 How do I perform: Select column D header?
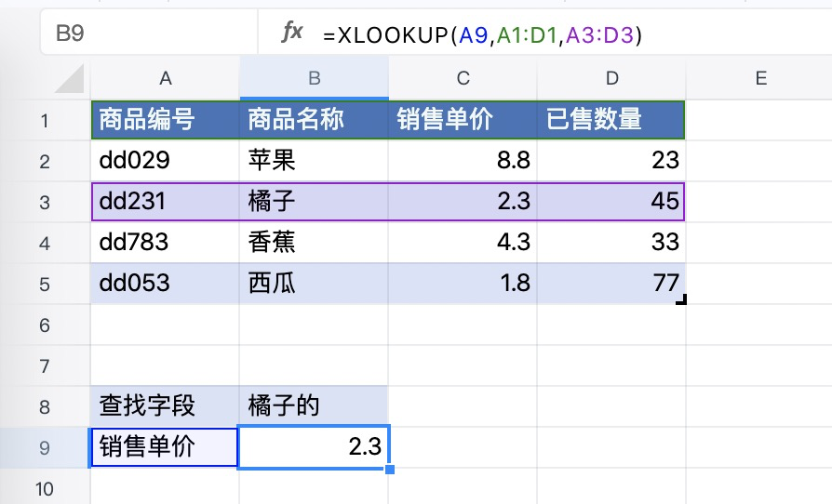click(611, 78)
